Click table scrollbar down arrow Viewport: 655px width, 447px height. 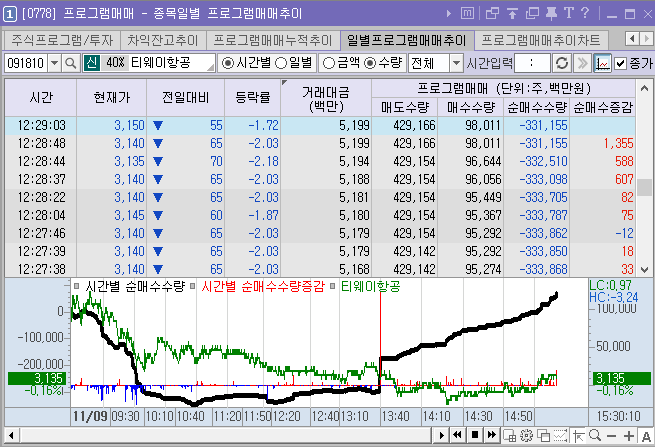[x=644, y=270]
